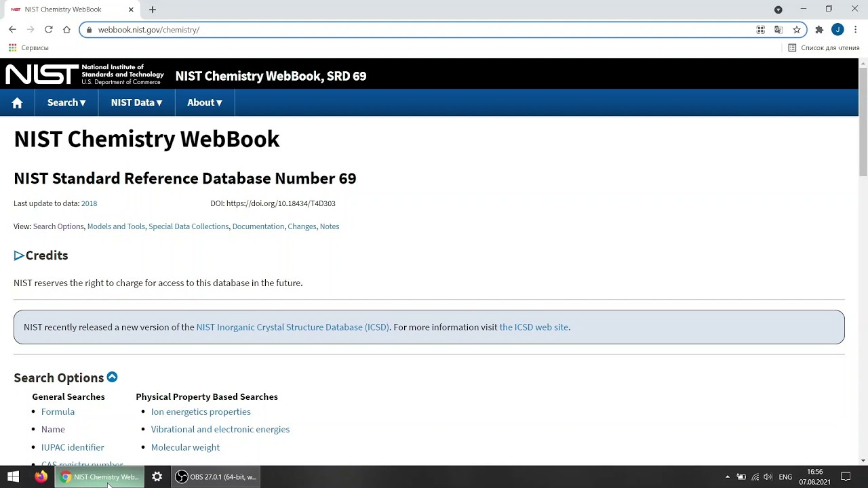This screenshot has height=488, width=868.
Task: Click the QR code icon in address bar
Action: click(760, 30)
